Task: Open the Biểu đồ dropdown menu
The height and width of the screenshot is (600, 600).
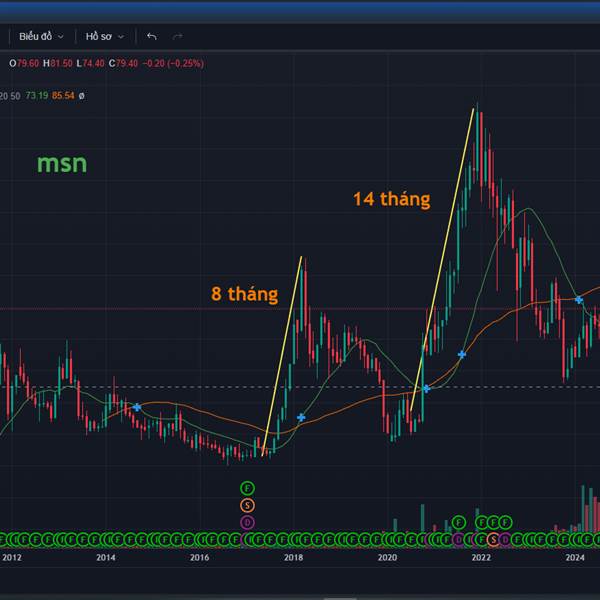Action: [41, 36]
